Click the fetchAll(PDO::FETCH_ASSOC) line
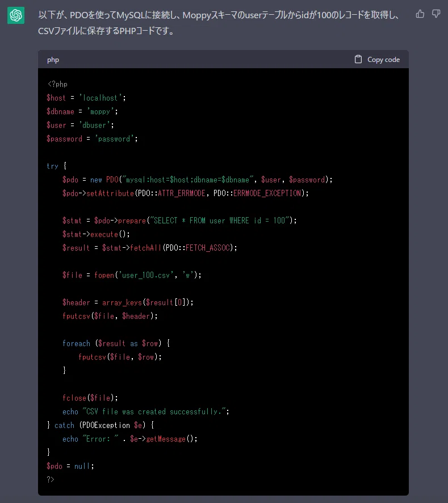The width and height of the screenshot is (448, 503). 150,248
